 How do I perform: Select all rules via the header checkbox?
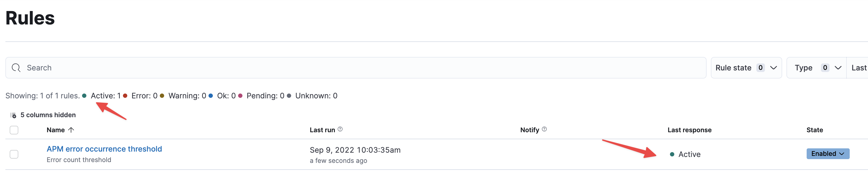[14, 130]
